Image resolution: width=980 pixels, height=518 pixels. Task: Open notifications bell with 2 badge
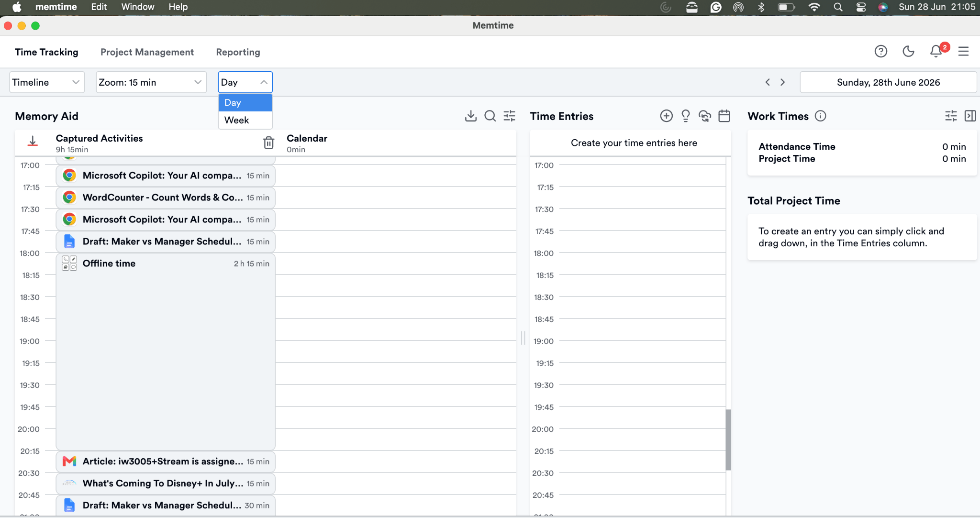click(x=936, y=51)
